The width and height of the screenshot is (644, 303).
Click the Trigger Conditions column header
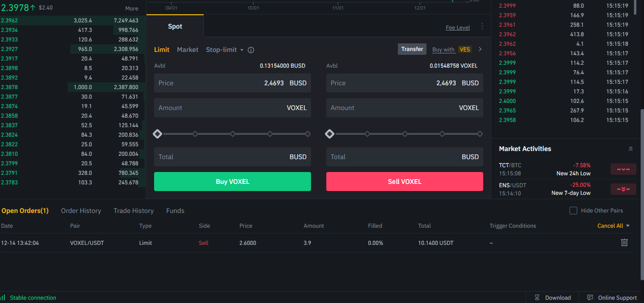pyautogui.click(x=513, y=226)
